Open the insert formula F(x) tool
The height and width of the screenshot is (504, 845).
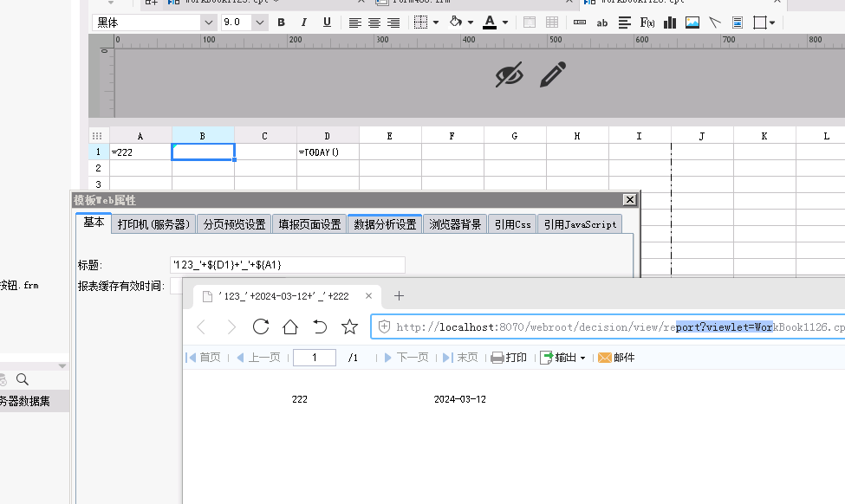point(647,23)
